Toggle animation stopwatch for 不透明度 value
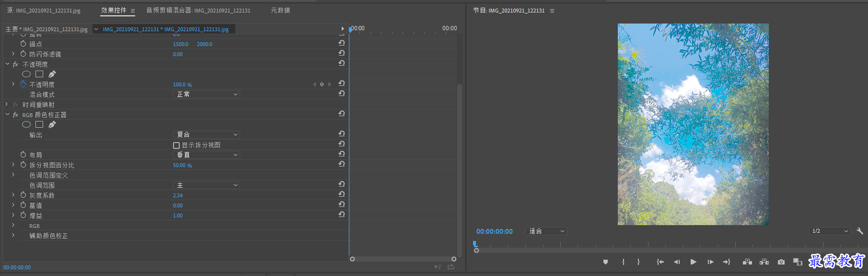The width and height of the screenshot is (868, 276). [x=23, y=84]
